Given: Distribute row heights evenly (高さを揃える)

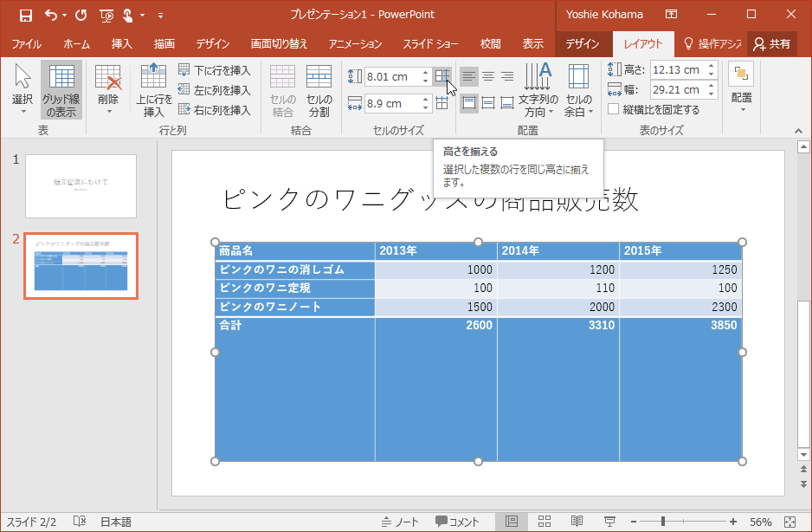Looking at the screenshot, I should (x=442, y=76).
